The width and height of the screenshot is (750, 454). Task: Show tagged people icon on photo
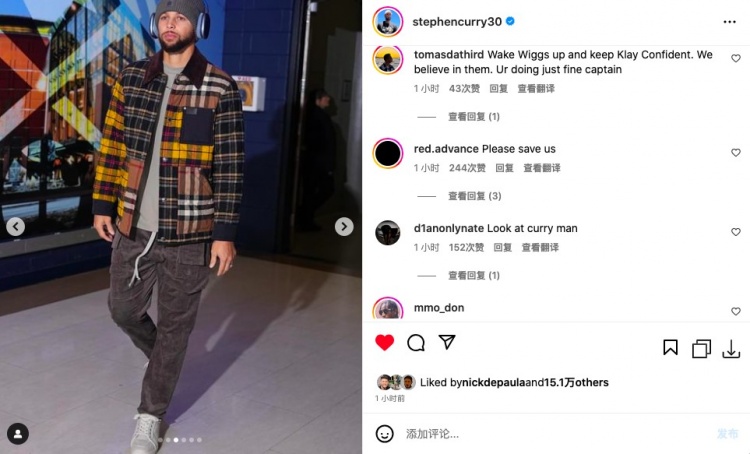(x=18, y=434)
